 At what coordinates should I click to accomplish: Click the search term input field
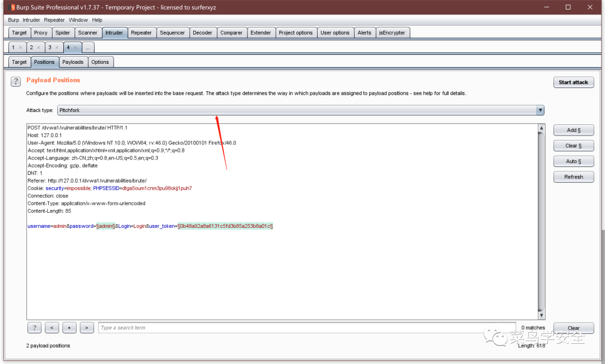click(x=307, y=328)
